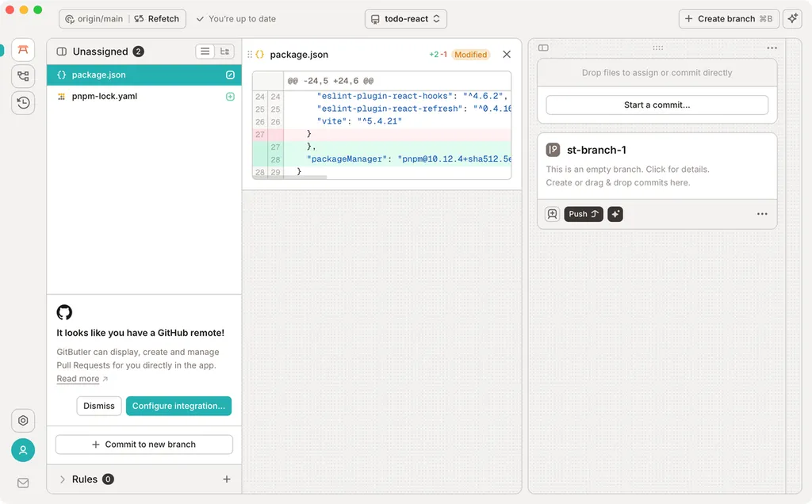Open project settings gear icon
812x504 pixels.
pyautogui.click(x=23, y=421)
